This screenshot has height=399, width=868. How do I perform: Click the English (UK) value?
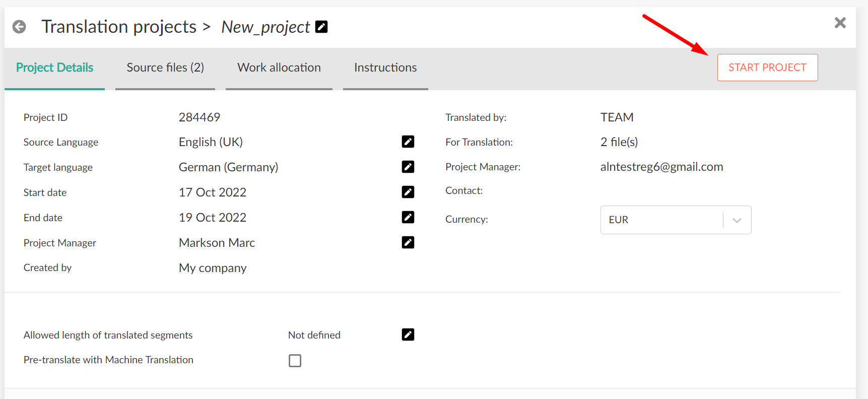[211, 142]
